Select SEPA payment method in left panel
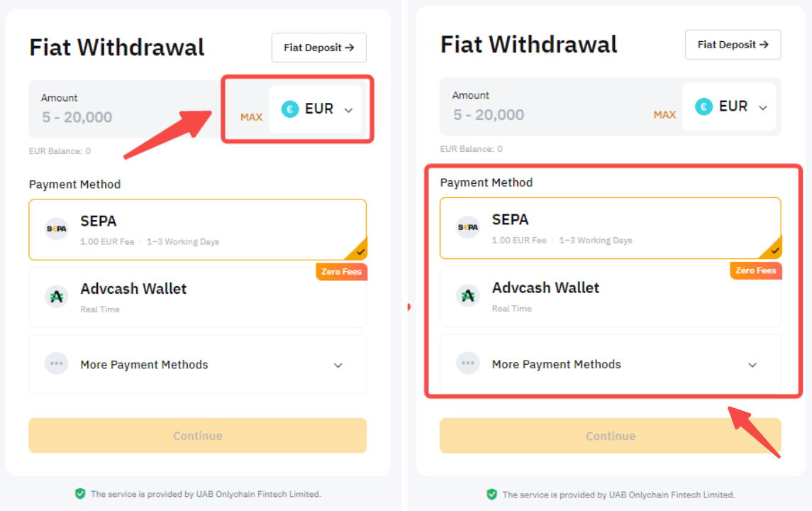 pyautogui.click(x=197, y=229)
